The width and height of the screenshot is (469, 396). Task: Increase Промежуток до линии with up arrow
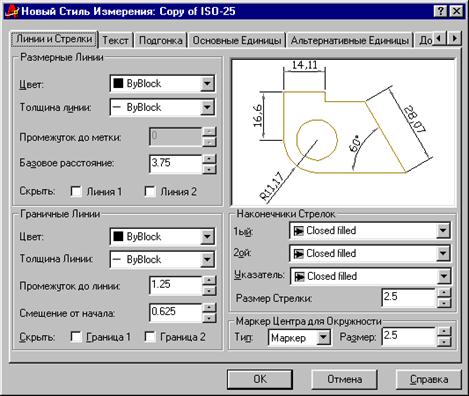[x=209, y=280]
